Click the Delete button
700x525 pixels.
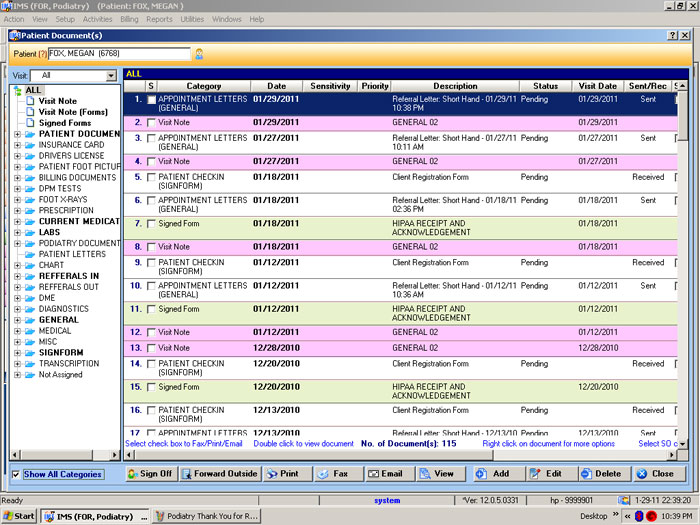pos(604,474)
